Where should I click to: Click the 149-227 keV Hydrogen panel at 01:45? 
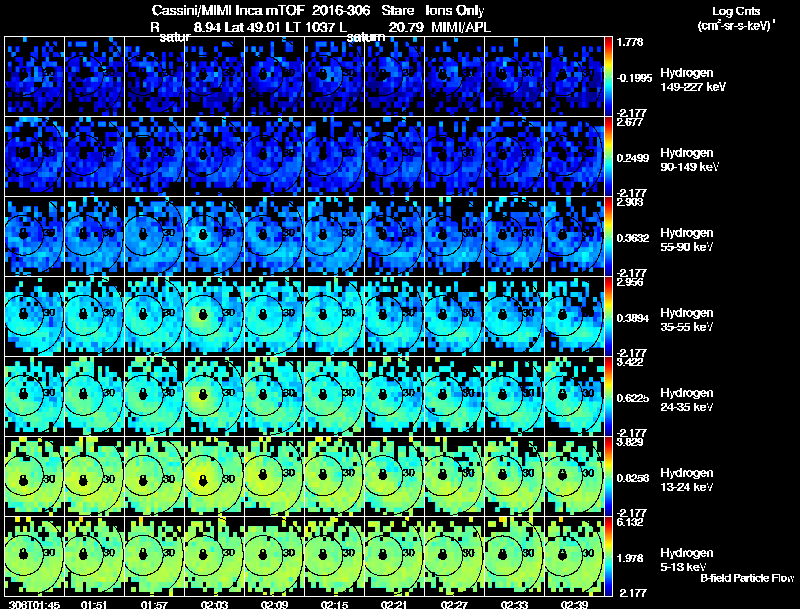34,77
